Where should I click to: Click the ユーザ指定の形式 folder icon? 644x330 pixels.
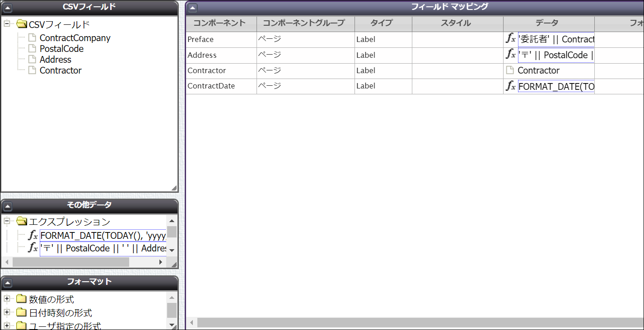click(x=22, y=325)
